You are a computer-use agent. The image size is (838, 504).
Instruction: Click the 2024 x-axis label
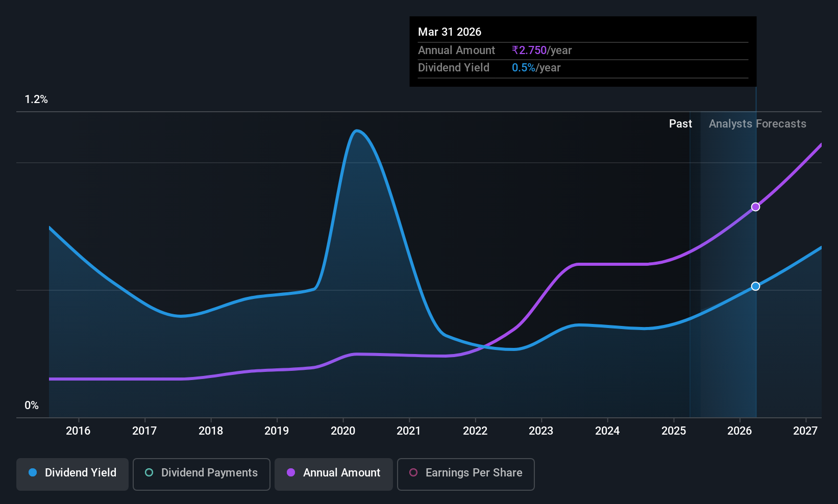pos(607,431)
